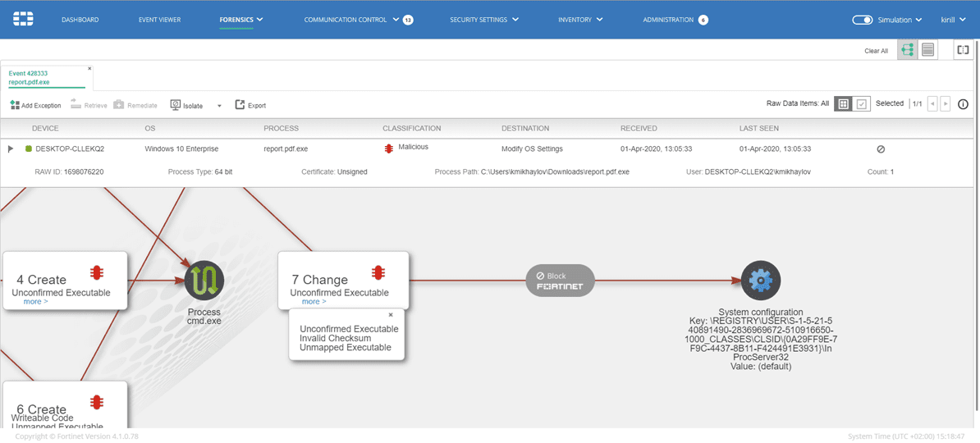Switch to list view icon
Viewport: 980px width, 443px height.
(927, 50)
